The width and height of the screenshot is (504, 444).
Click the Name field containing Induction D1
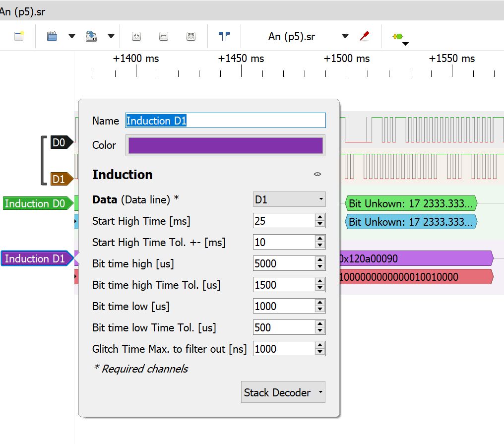(x=226, y=121)
